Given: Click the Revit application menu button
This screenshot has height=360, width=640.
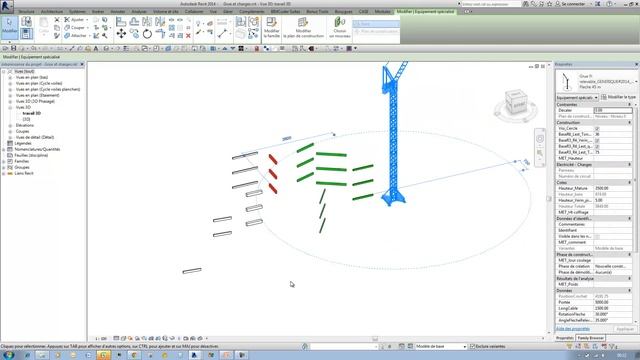Looking at the screenshot, I should tap(7, 6).
